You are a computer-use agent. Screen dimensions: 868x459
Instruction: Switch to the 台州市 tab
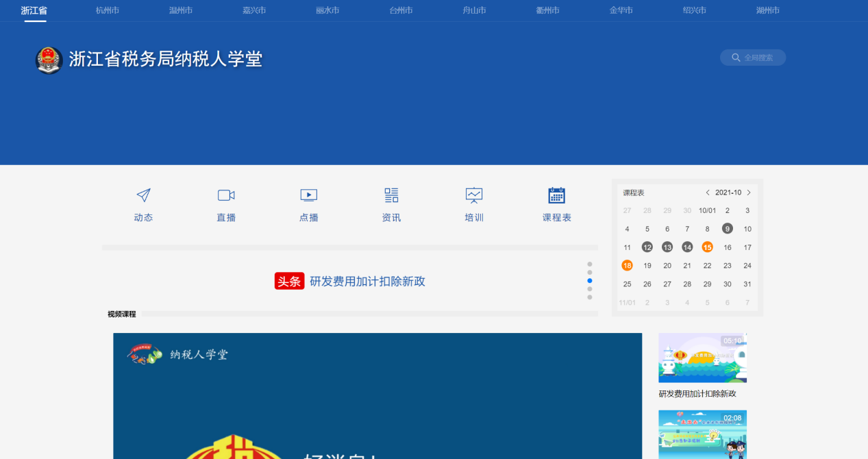point(401,10)
